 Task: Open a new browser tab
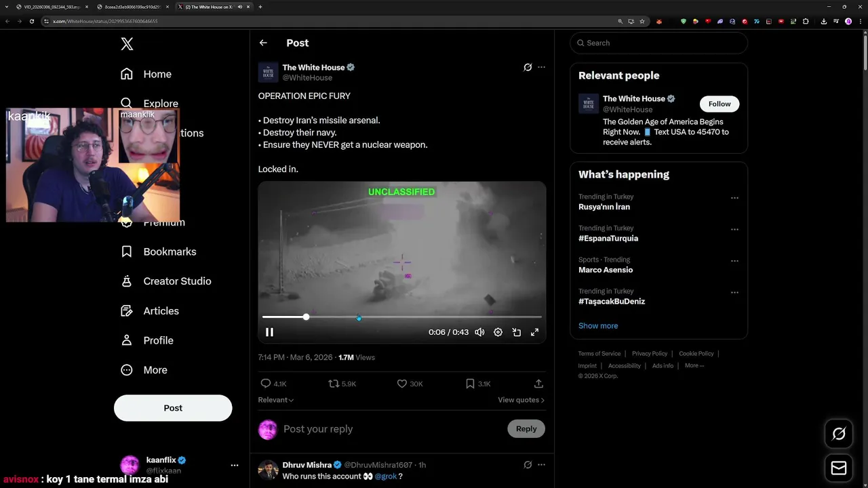tap(260, 7)
